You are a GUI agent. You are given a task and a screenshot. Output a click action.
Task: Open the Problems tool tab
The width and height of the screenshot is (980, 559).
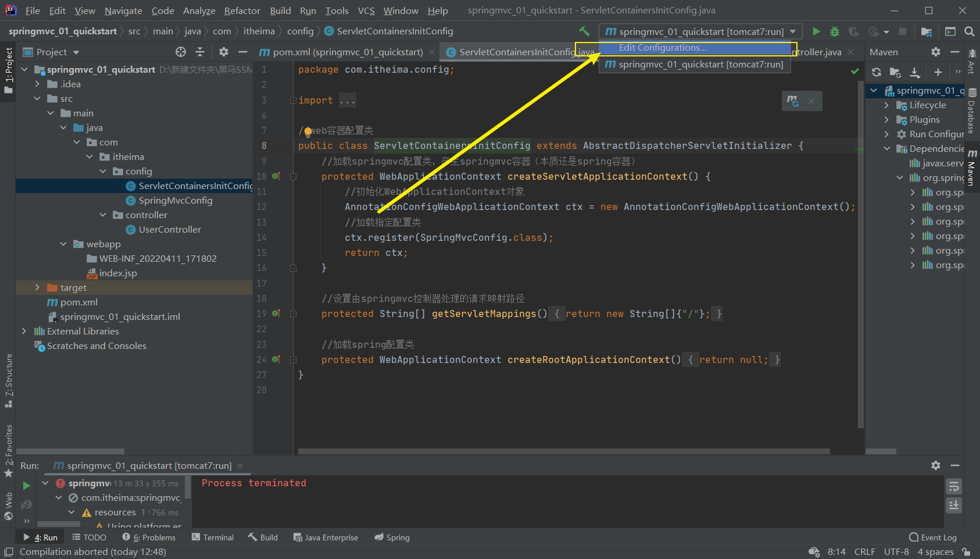149,537
